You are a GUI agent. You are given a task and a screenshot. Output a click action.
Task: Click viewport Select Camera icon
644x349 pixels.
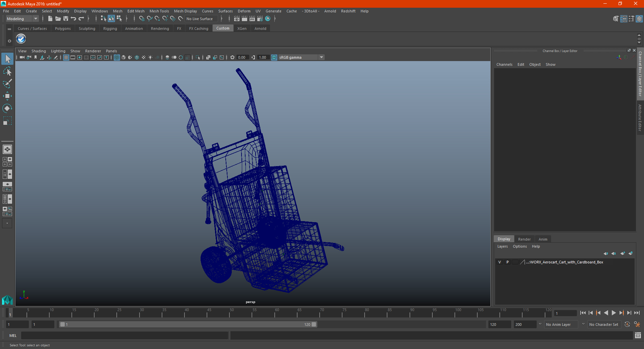[22, 57]
